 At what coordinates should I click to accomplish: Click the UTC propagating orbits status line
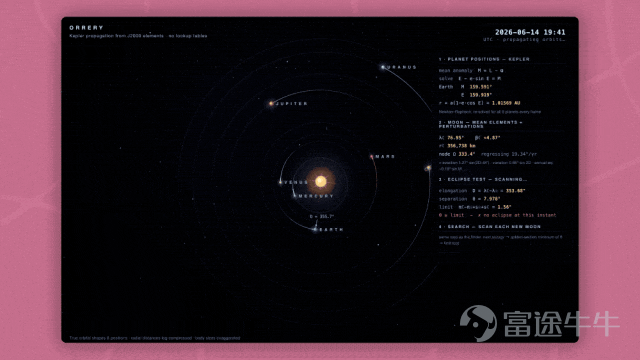tap(524, 40)
